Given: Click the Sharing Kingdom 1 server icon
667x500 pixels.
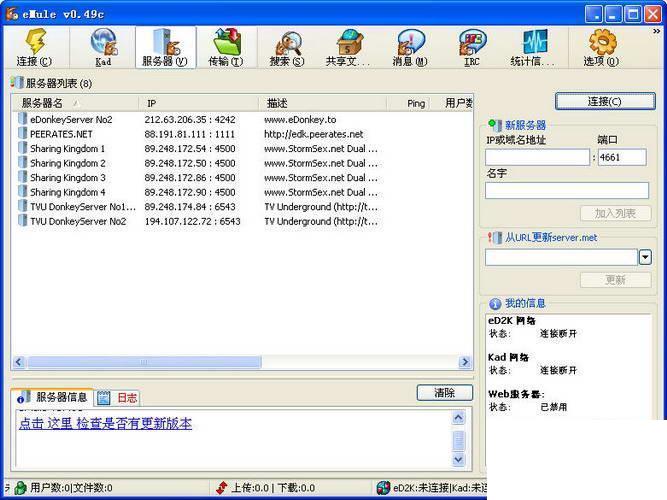Looking at the screenshot, I should coord(23,148).
